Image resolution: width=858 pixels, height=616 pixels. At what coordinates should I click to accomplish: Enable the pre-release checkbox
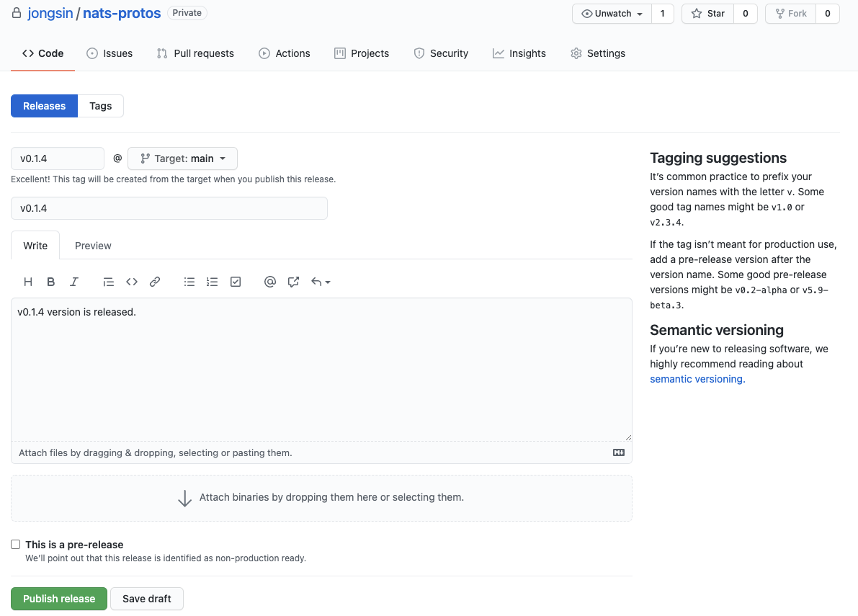pos(15,545)
